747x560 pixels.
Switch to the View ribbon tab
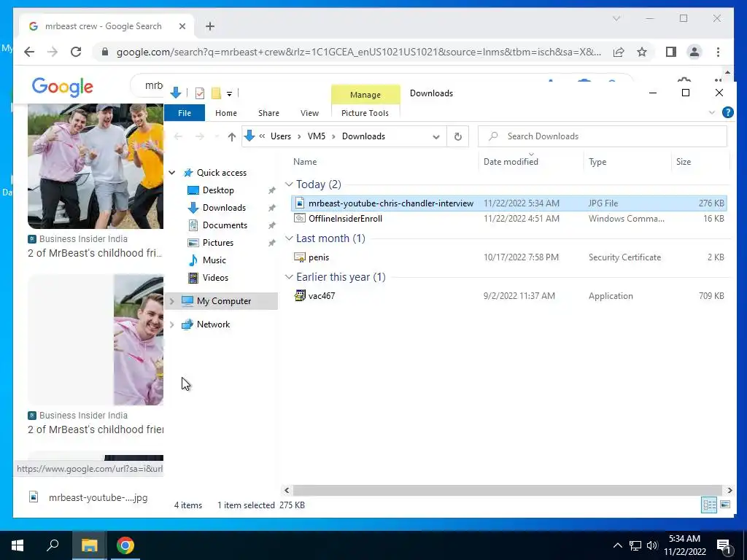309,113
